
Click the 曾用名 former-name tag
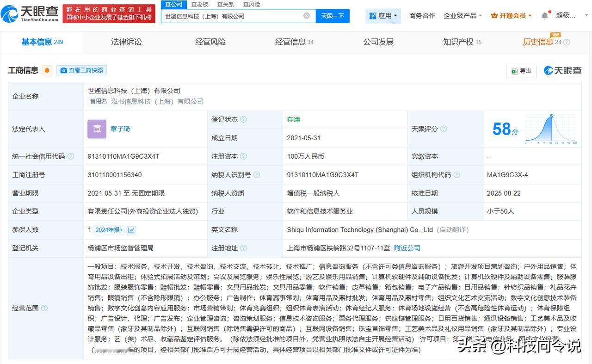(x=99, y=101)
